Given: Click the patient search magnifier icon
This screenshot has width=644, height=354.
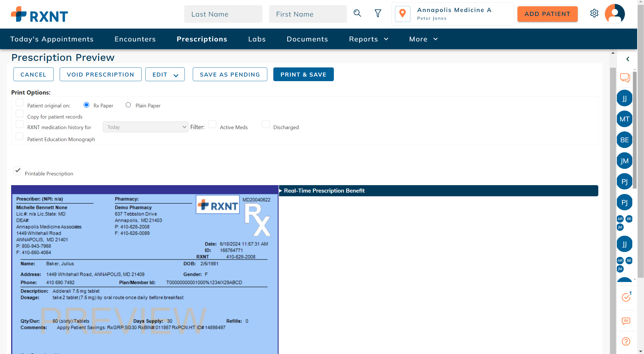Looking at the screenshot, I should [357, 13].
